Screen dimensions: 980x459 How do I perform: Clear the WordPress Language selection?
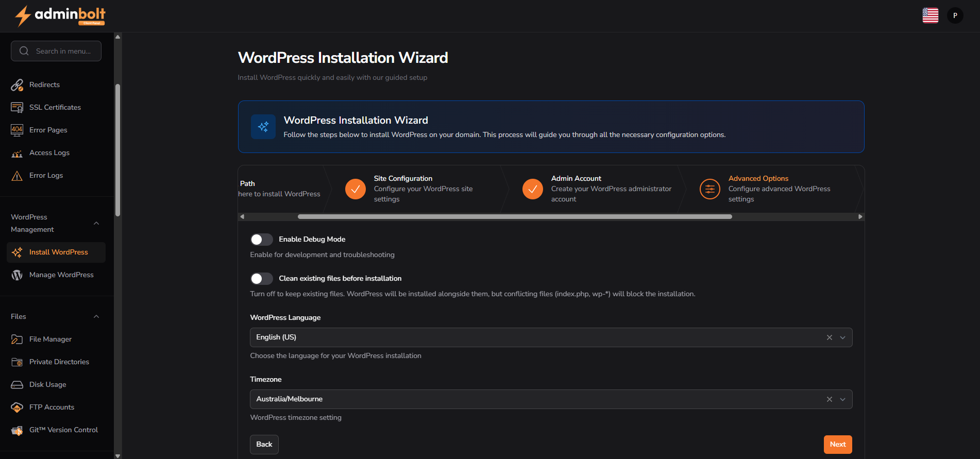pyautogui.click(x=830, y=337)
